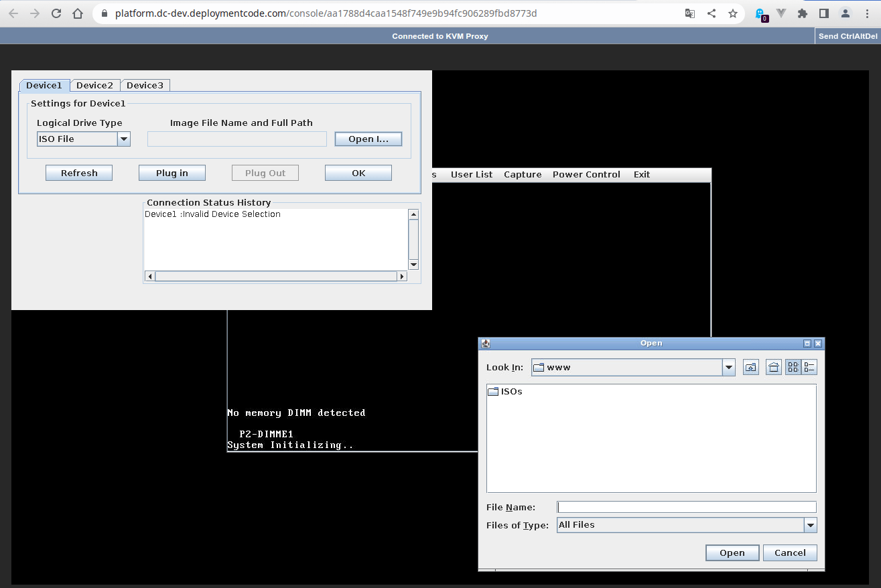This screenshot has height=588, width=881.
Task: Go to browser home page
Action: point(78,13)
